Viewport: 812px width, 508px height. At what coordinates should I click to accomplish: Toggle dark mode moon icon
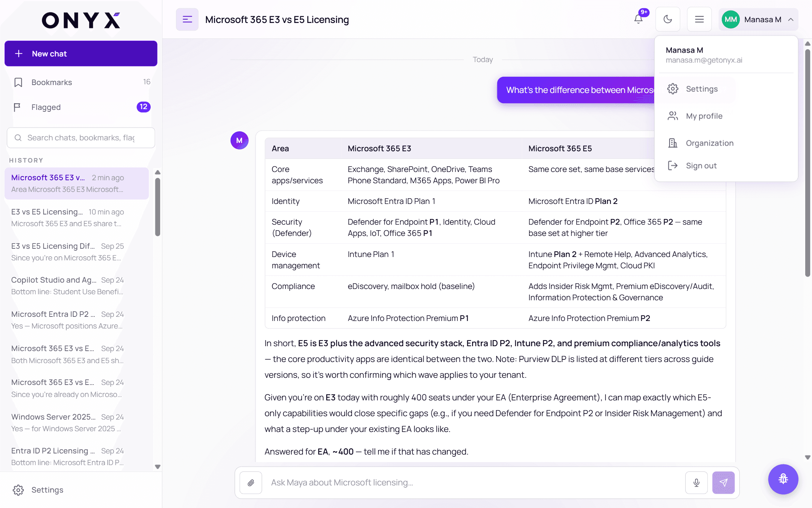point(668,19)
